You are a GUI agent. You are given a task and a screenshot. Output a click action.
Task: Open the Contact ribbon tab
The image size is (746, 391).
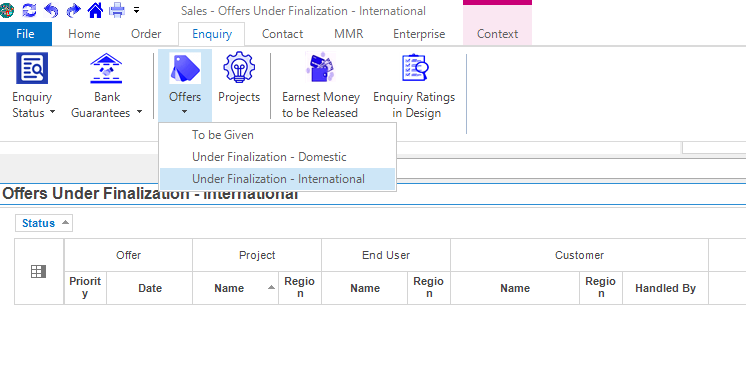(x=283, y=34)
